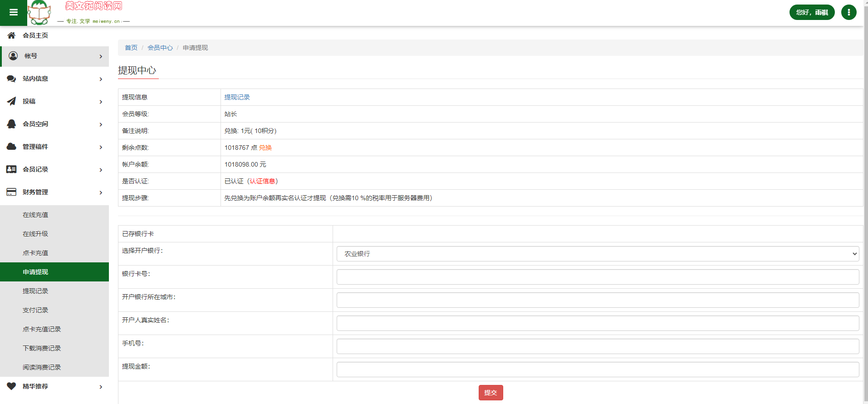This screenshot has height=404, width=868.
Task: Expand the 会员空间 menu chevron
Action: pyautogui.click(x=101, y=124)
